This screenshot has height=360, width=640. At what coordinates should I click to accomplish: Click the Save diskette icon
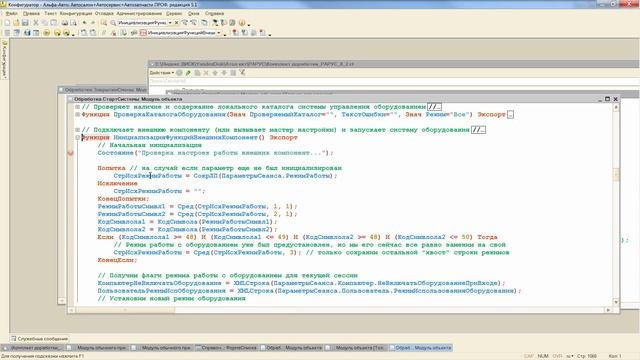[25, 23]
